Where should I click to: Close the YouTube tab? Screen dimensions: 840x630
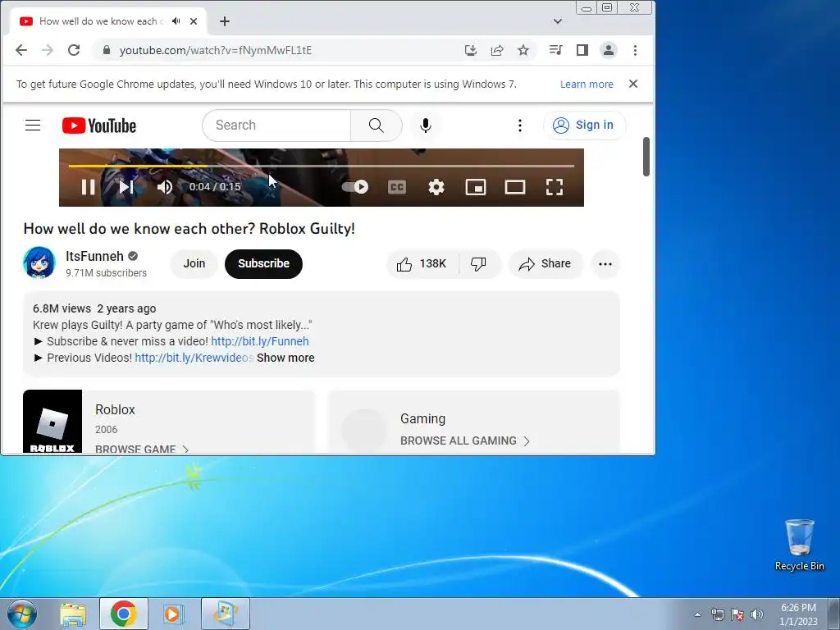(194, 21)
